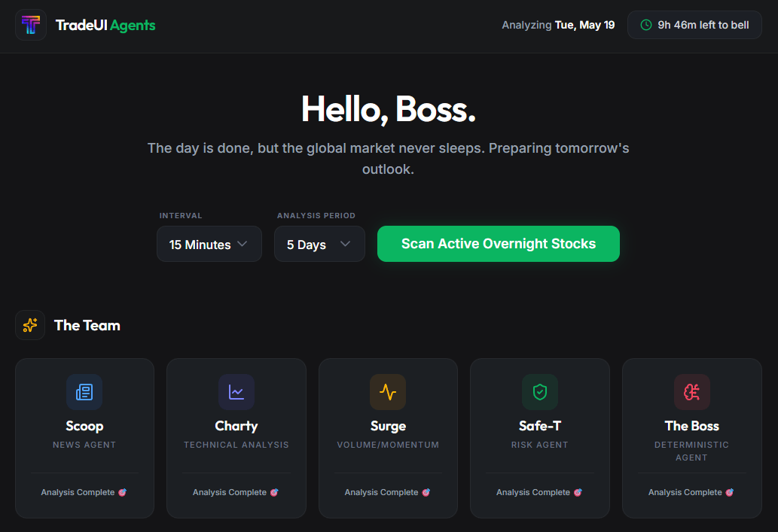Click the target icon in Surge's status
Image resolution: width=778 pixels, height=532 pixels.
click(426, 492)
